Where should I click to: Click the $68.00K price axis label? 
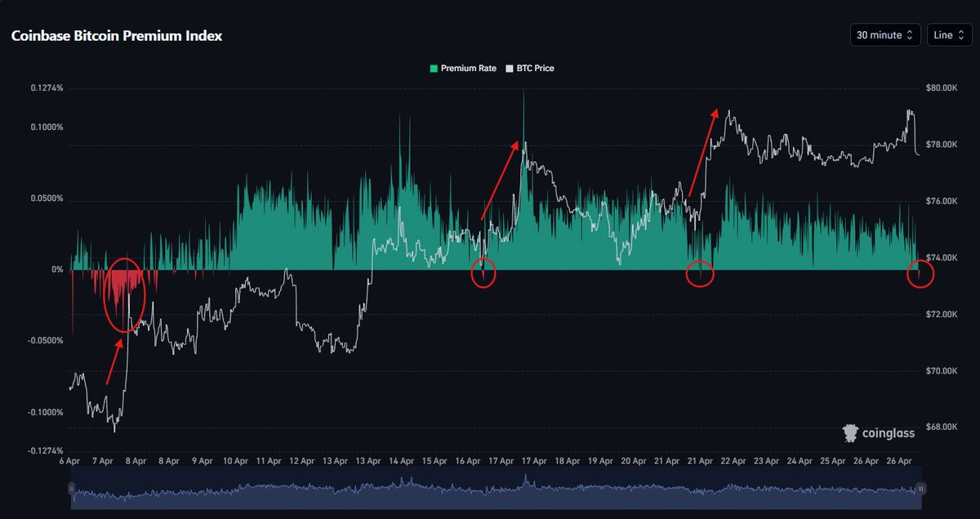tap(942, 427)
